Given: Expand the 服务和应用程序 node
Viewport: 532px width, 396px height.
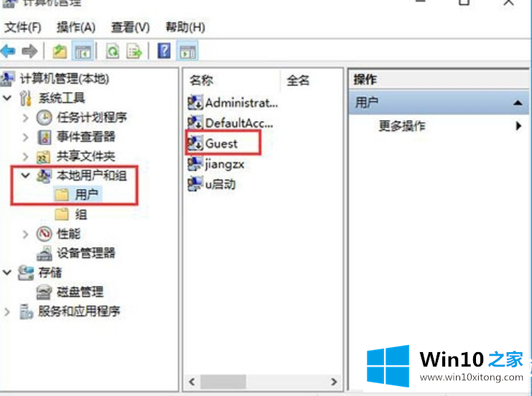Looking at the screenshot, I should tap(6, 311).
